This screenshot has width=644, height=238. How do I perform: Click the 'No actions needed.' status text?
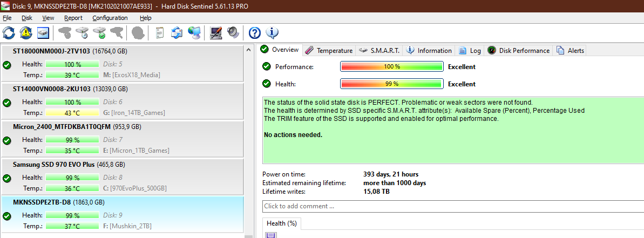(293, 134)
